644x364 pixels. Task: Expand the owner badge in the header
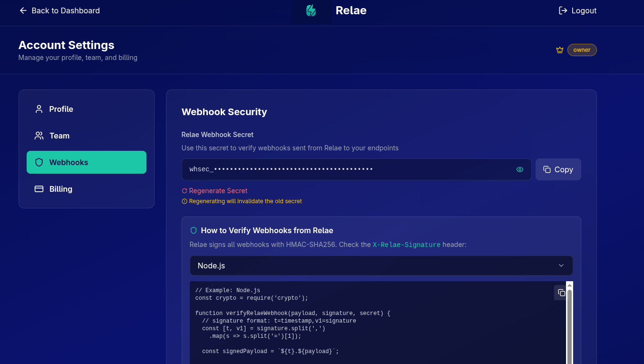(582, 49)
